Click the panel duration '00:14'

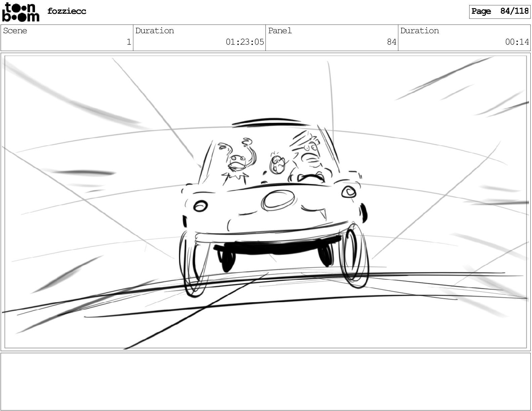517,42
